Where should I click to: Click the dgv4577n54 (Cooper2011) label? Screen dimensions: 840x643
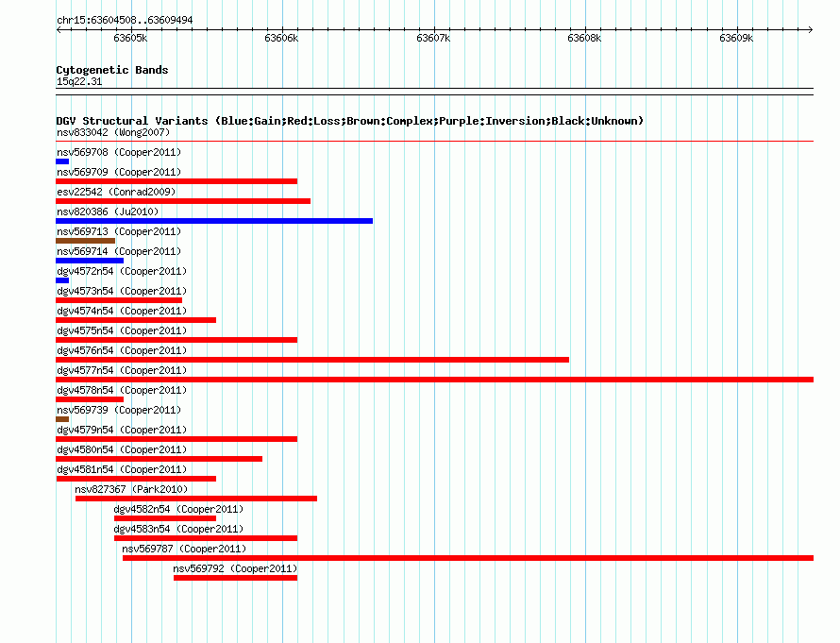[x=122, y=370]
